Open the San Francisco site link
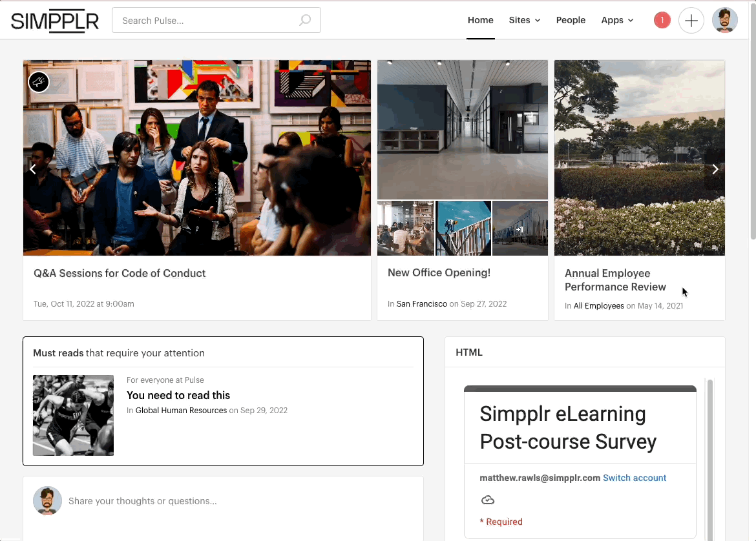 (x=421, y=304)
